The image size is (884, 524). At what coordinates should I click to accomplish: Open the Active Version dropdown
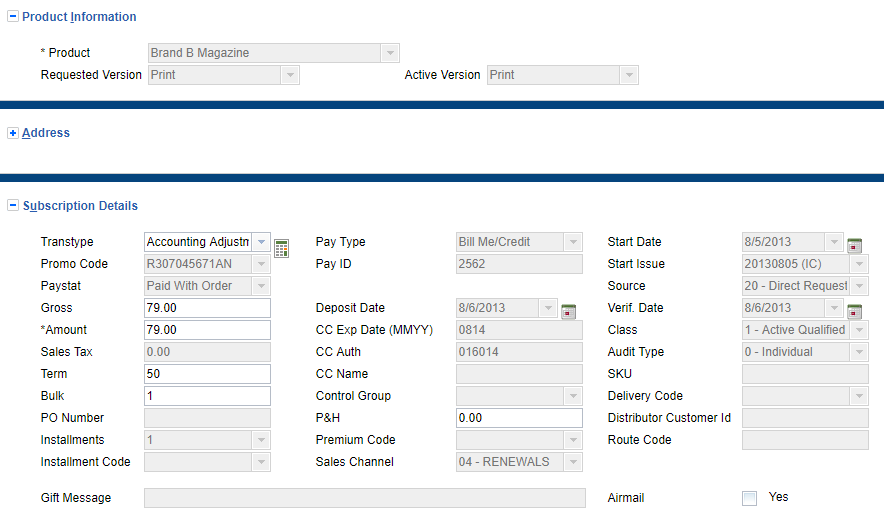pyautogui.click(x=628, y=75)
